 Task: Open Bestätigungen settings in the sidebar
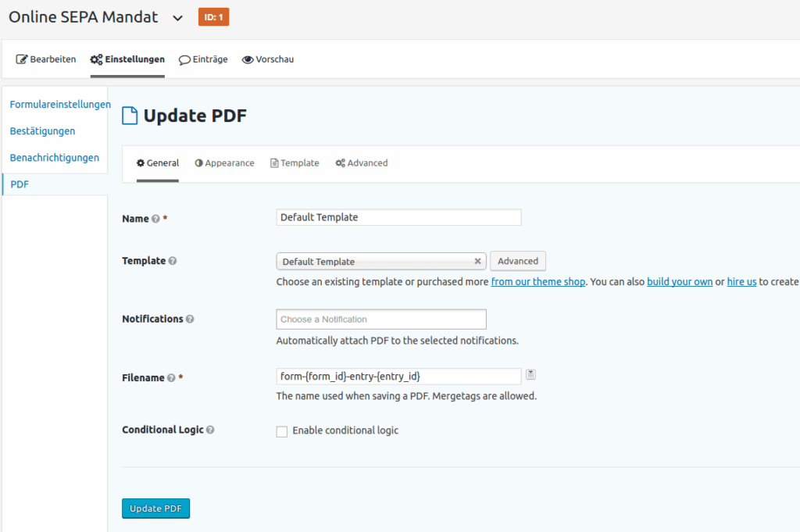42,131
